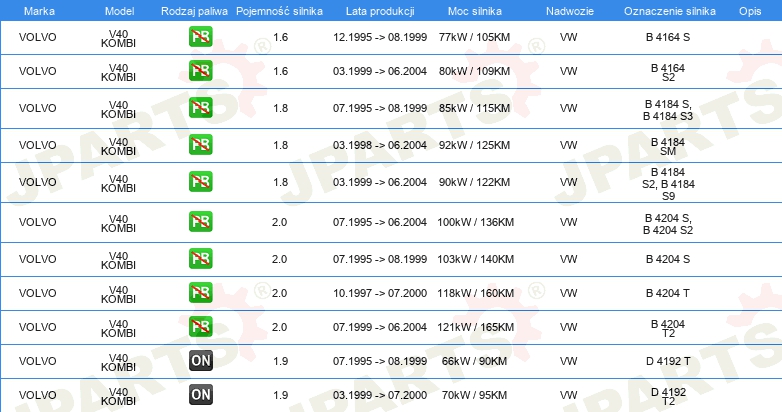
Task: Click the Oznaczenie silnika column header
Action: pos(670,11)
